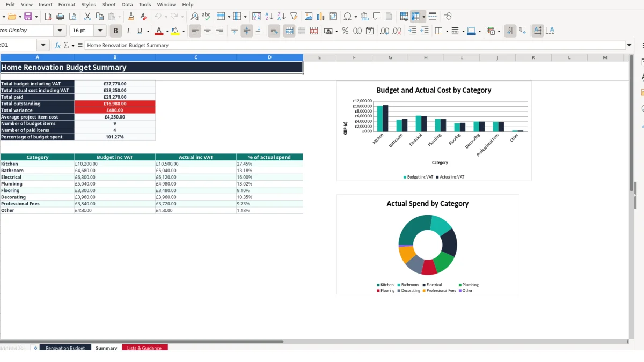Open the Styles menu
This screenshot has width=644, height=362.
coord(89,4)
